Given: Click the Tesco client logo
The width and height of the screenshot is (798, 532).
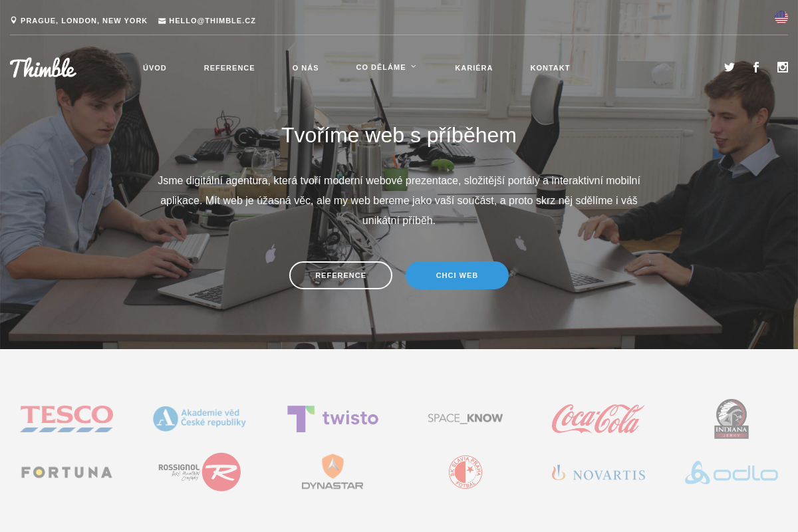Looking at the screenshot, I should pos(66,419).
